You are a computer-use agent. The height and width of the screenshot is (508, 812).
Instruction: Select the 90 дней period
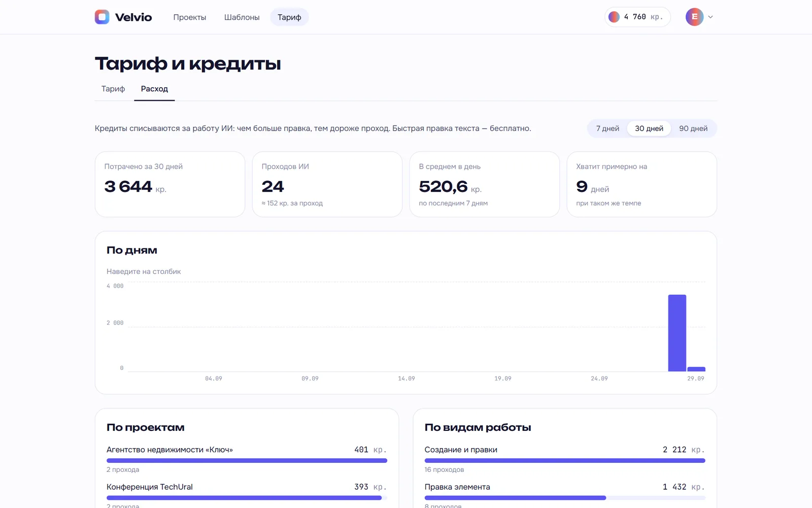[x=693, y=129]
